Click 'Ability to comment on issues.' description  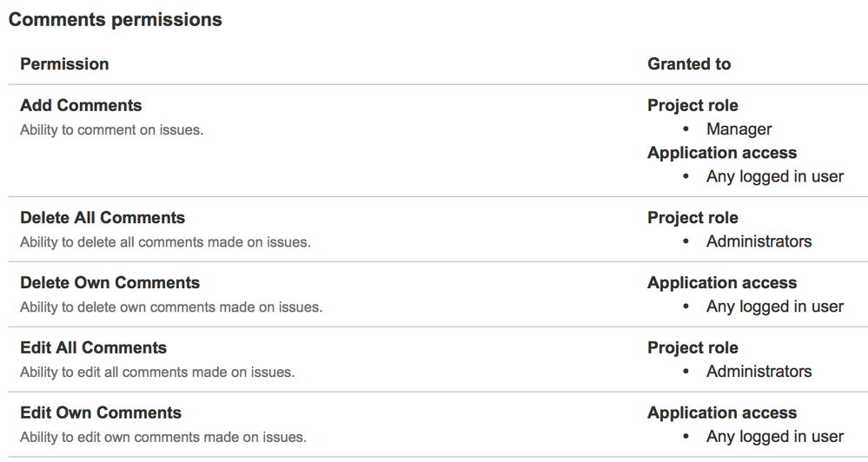(x=112, y=130)
